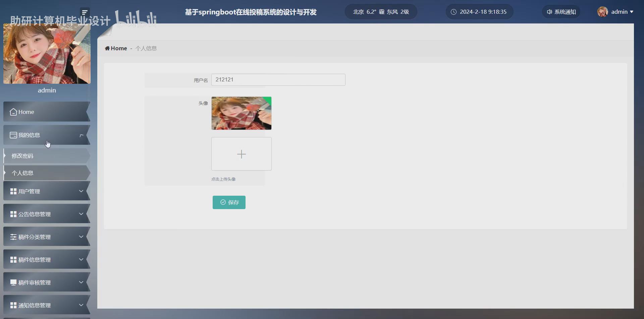The height and width of the screenshot is (319, 644).
Task: Click the hamburger menu icon to collapse sidebar
Action: pos(85,11)
